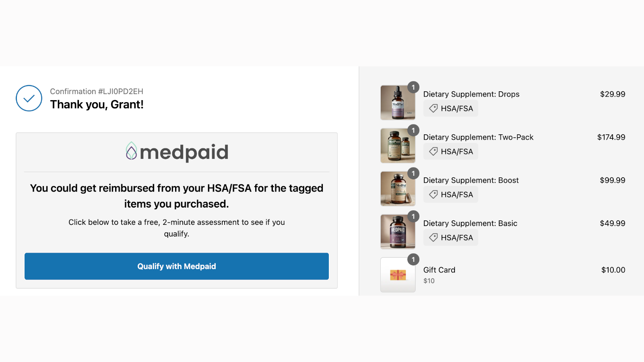Click the quantity badge on the Drops image

413,87
